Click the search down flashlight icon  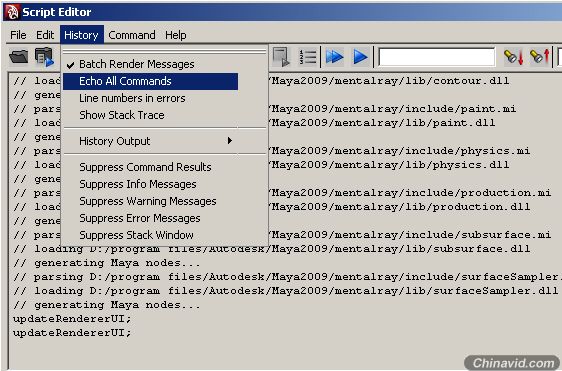click(x=514, y=57)
